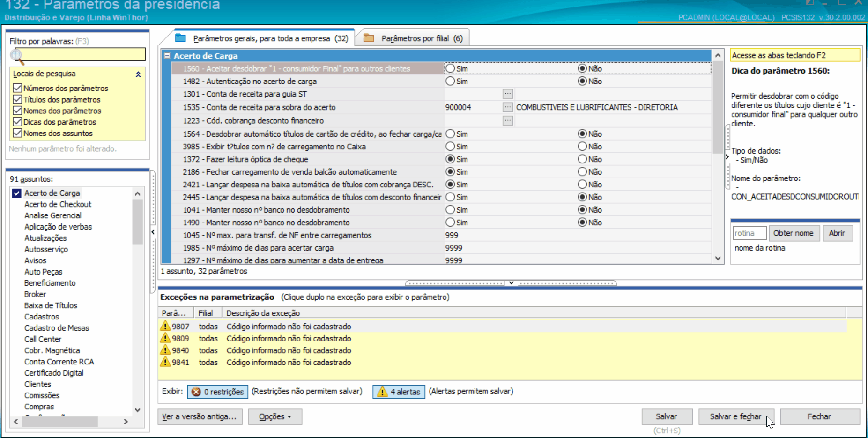Click warning icon for exception 9841

165,362
